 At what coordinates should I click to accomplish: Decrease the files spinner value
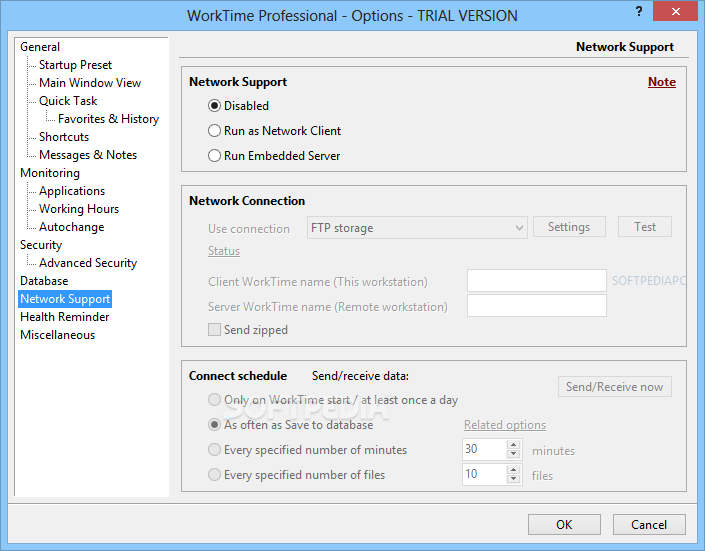tap(513, 479)
